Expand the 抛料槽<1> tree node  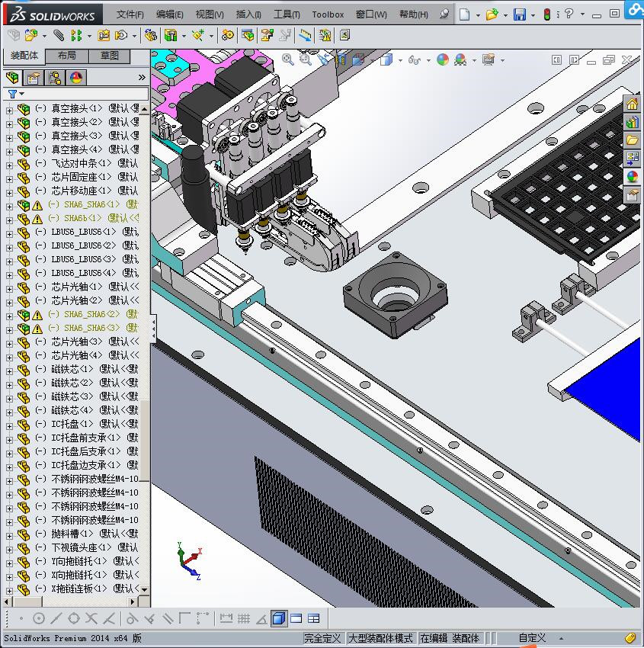(x=9, y=536)
